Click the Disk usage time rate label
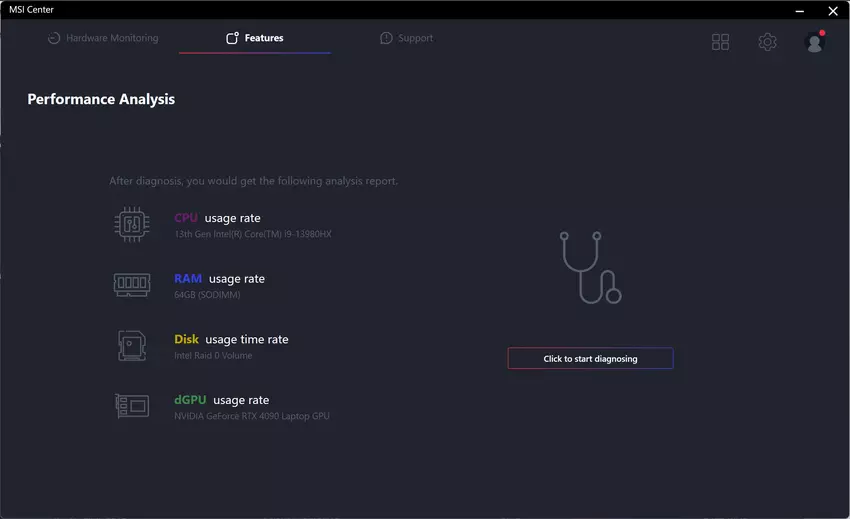850x519 pixels. click(231, 339)
